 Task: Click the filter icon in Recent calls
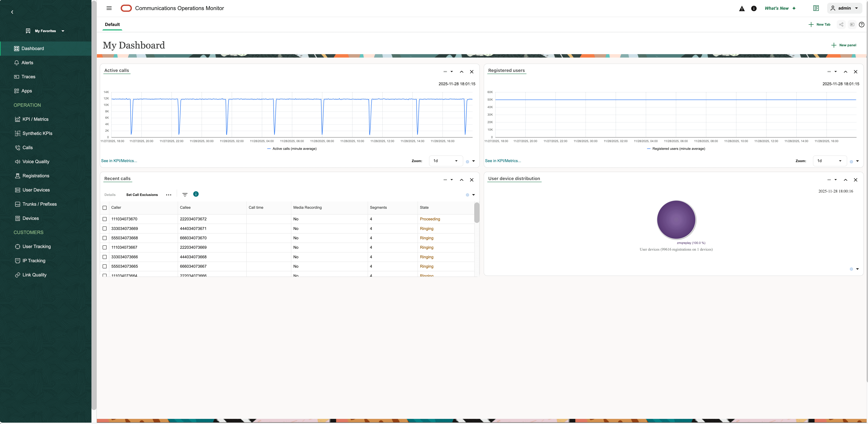click(x=185, y=195)
